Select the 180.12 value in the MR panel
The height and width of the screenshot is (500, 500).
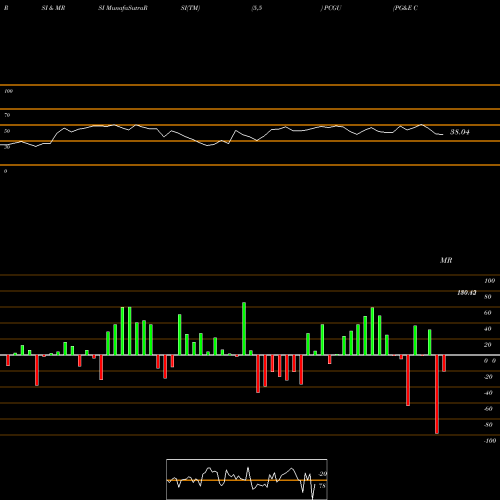point(467,293)
